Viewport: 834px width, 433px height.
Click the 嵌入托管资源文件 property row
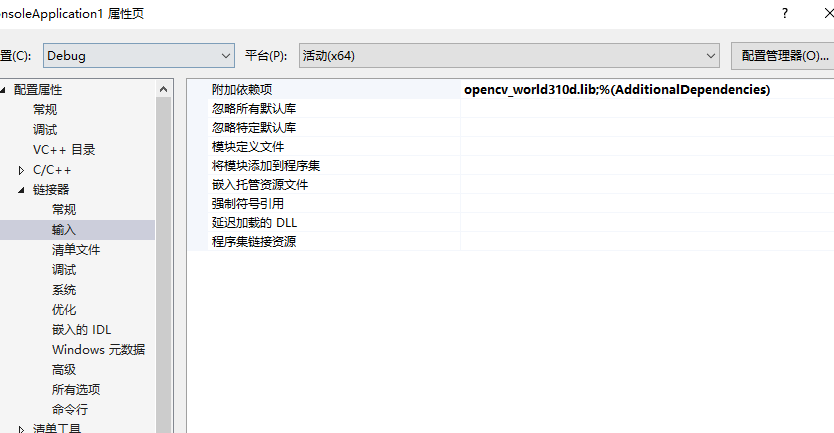click(511, 185)
